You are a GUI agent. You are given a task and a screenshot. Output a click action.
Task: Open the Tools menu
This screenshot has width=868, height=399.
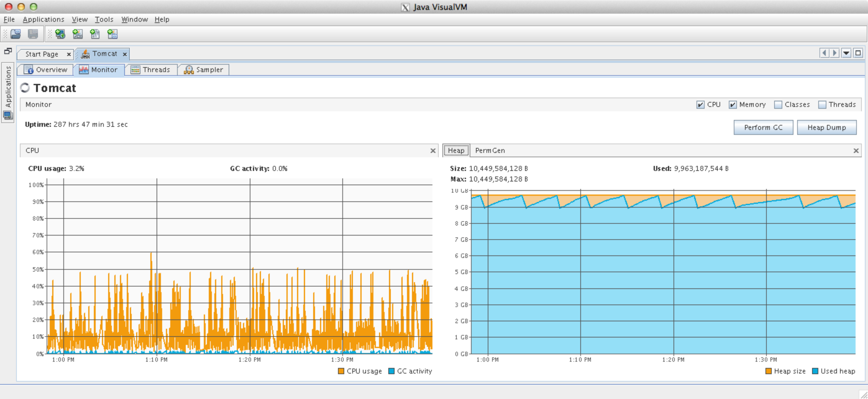point(104,19)
